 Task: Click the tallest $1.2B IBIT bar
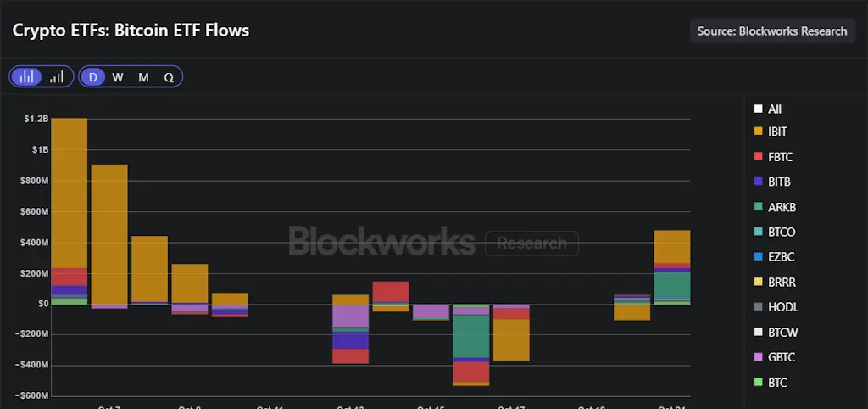(x=70, y=193)
